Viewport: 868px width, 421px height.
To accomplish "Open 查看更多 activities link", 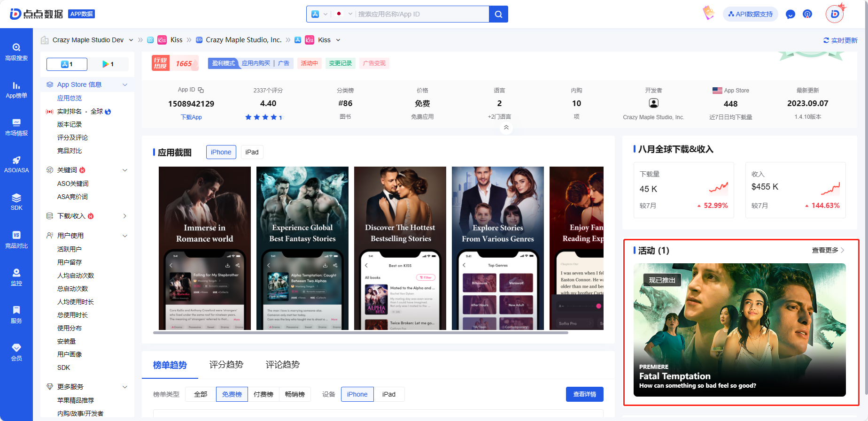I will tap(828, 250).
